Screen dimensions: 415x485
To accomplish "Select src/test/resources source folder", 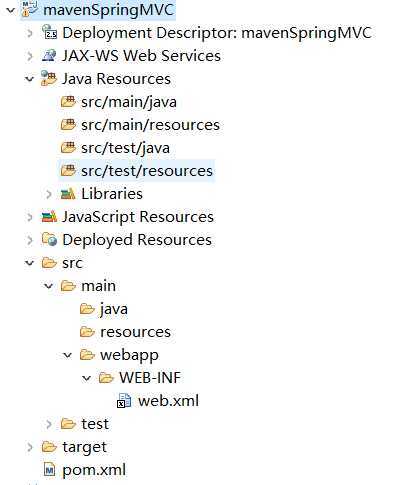I will (147, 171).
